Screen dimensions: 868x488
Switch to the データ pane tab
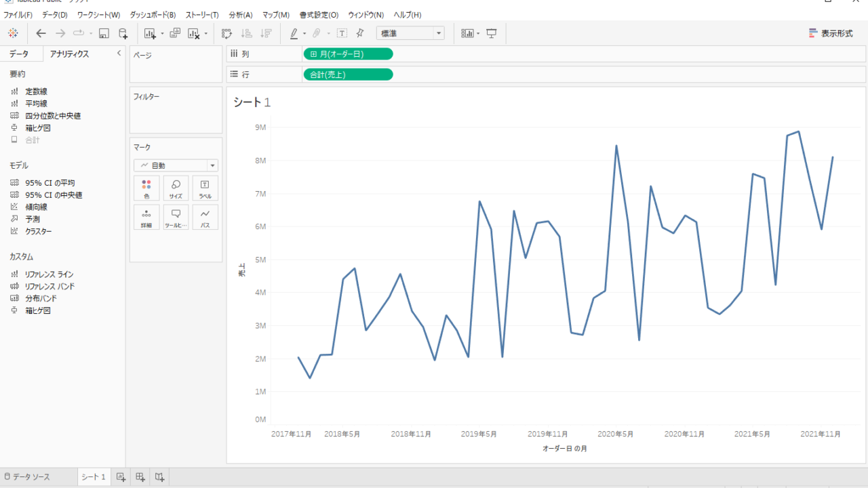[19, 54]
